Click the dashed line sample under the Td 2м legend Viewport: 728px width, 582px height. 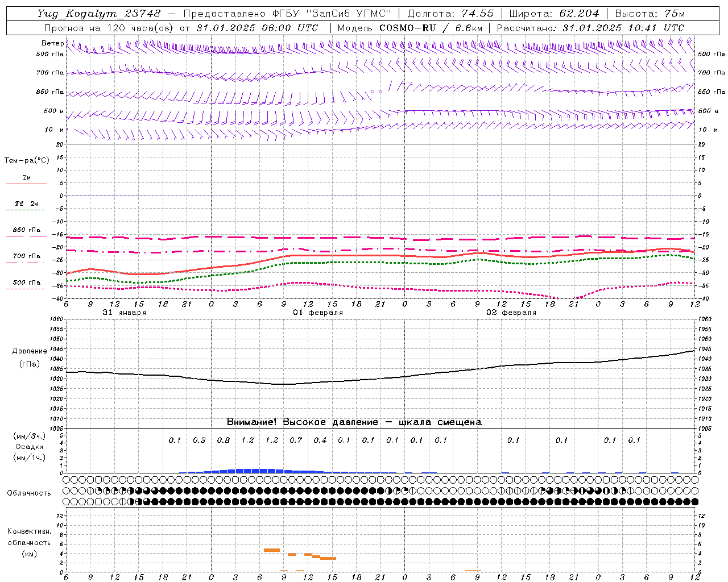click(26, 210)
